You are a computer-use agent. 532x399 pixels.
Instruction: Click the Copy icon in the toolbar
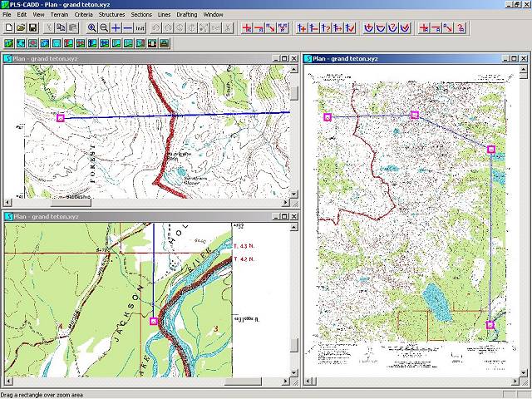[61, 27]
